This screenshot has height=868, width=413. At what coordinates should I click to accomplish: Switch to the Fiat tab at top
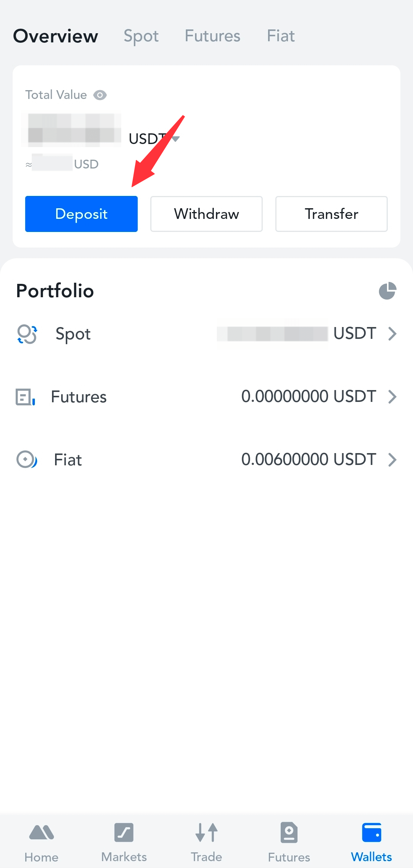281,36
